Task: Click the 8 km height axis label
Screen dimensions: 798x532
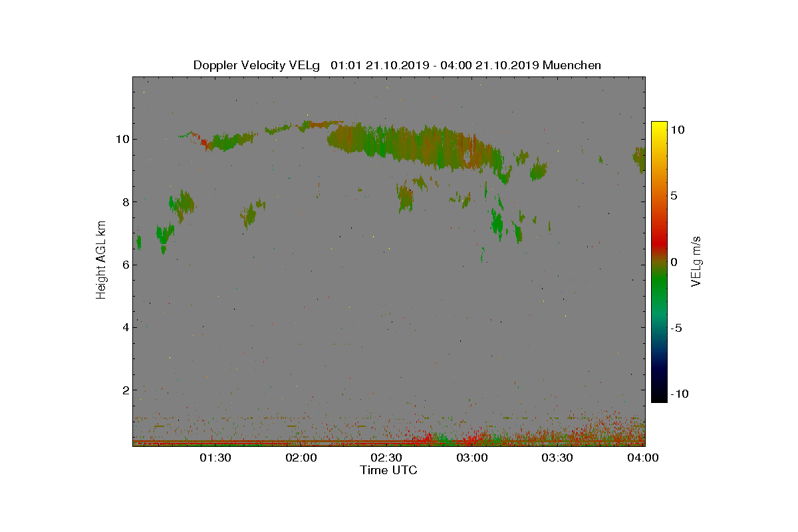Action: pos(124,201)
